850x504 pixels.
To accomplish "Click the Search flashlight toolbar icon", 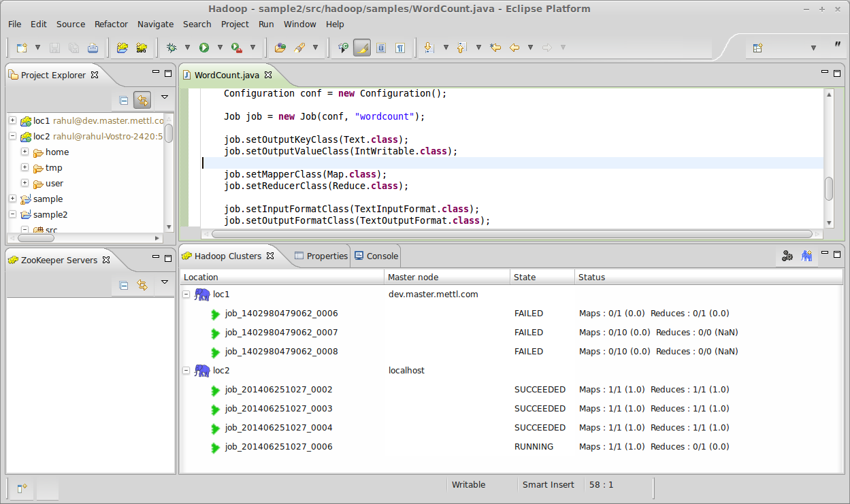I will coord(299,48).
